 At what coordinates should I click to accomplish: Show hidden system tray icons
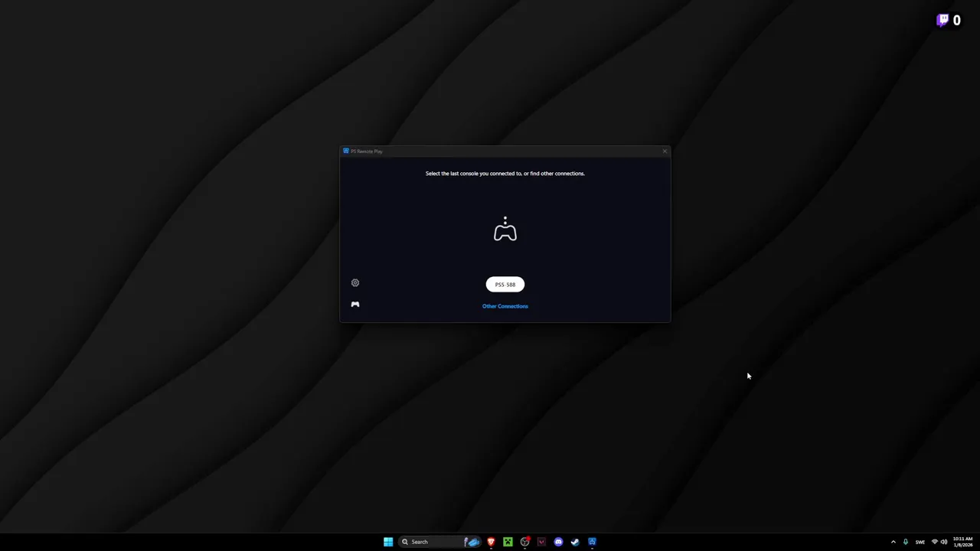(893, 542)
